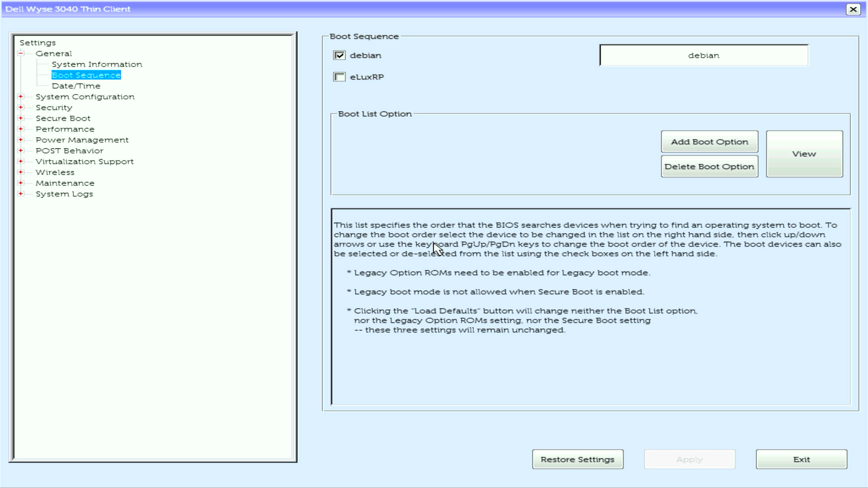Expand the Security section
Screen dimensions: 868x488
(x=21, y=108)
